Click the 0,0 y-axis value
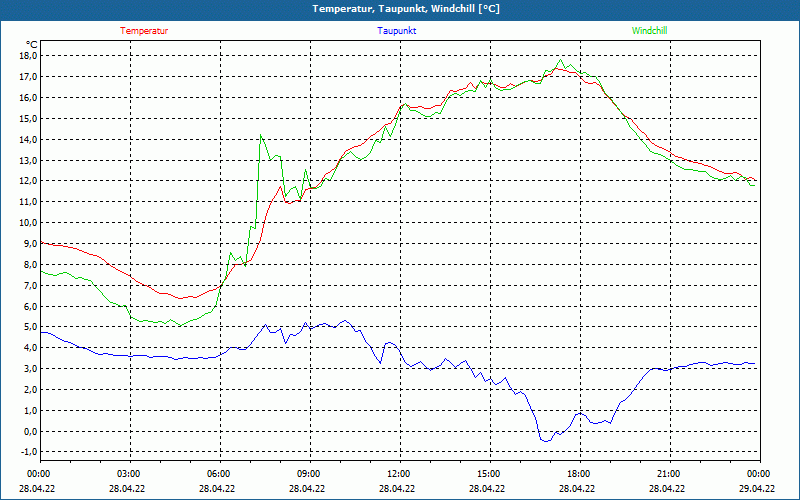 (31, 431)
